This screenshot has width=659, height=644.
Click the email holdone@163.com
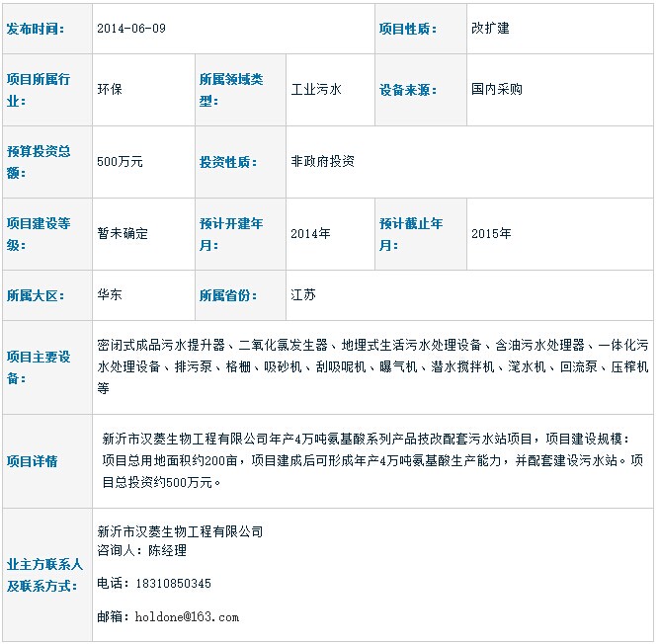pos(187,617)
